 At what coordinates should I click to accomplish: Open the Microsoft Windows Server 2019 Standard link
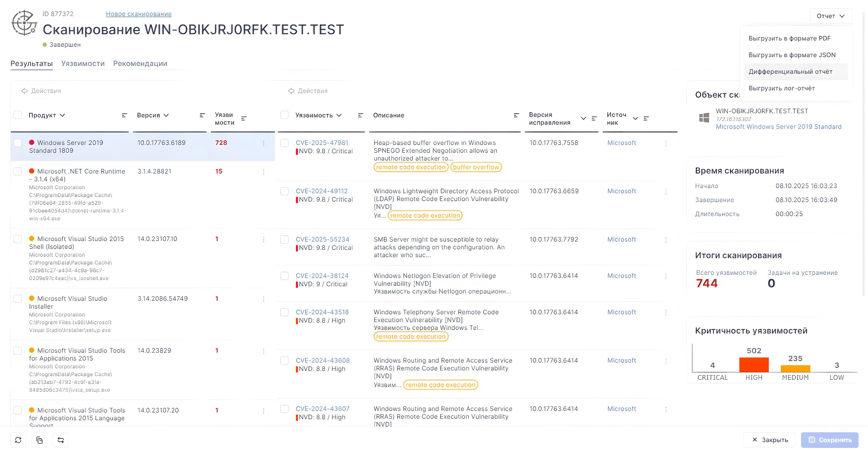pos(778,127)
